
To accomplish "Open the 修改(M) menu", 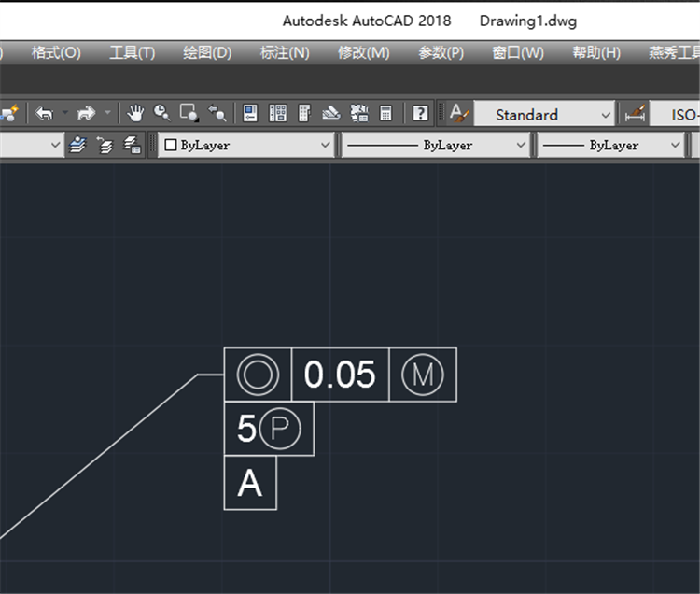I will pyautogui.click(x=363, y=53).
